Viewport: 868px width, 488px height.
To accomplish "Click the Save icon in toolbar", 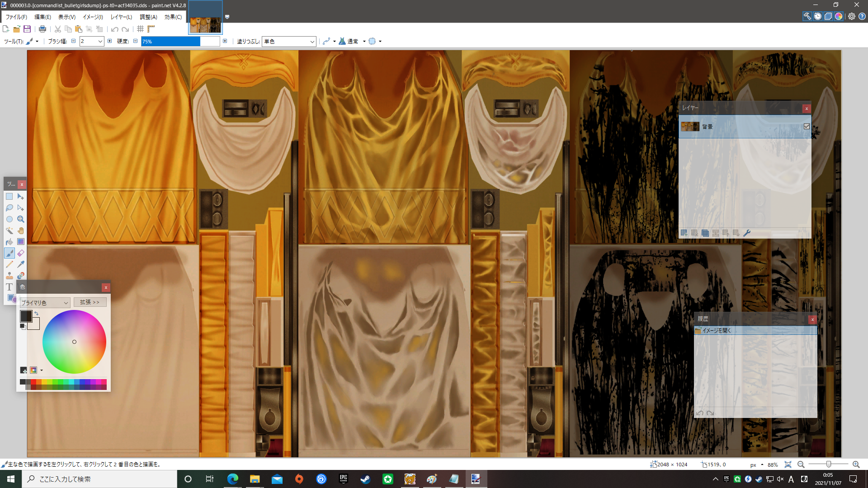I will (x=27, y=29).
